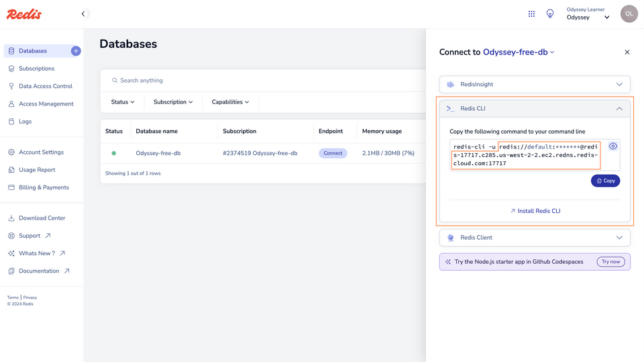Click the Whats New sparkle icon
644x362 pixels.
pyautogui.click(x=11, y=253)
